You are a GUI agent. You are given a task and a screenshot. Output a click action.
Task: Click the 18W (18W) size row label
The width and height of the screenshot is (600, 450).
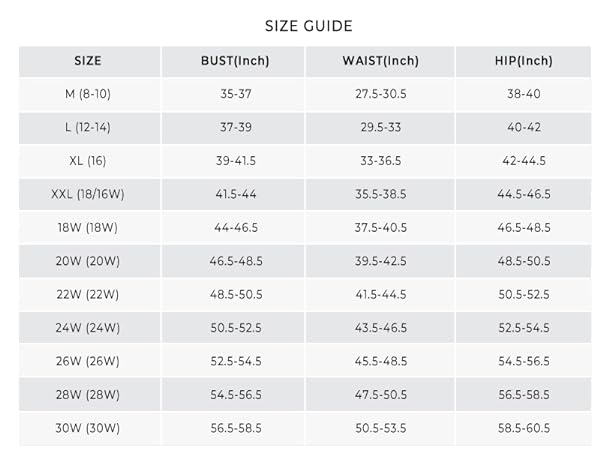click(x=88, y=228)
